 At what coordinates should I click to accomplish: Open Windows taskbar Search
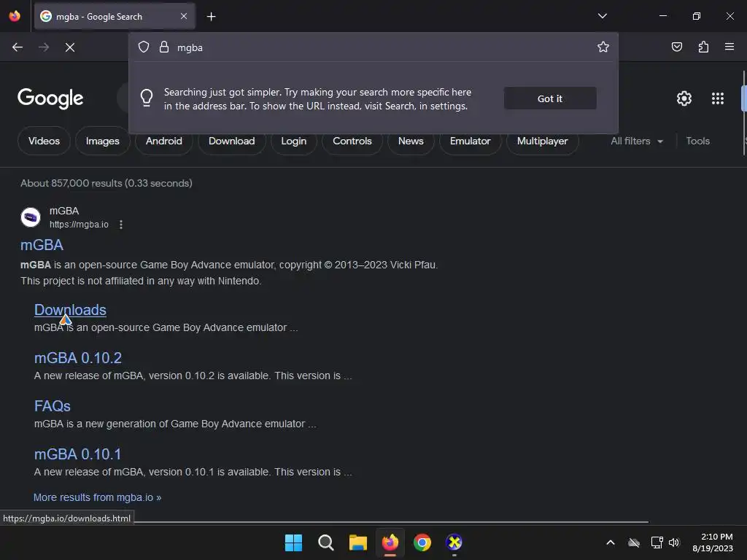coord(326,542)
